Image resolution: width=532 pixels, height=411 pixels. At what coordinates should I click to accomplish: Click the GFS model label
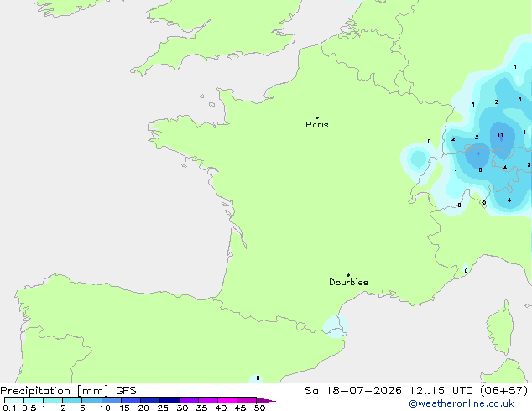126,391
